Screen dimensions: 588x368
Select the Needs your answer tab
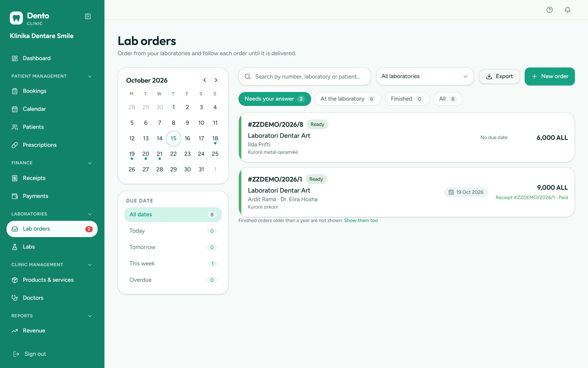[275, 99]
